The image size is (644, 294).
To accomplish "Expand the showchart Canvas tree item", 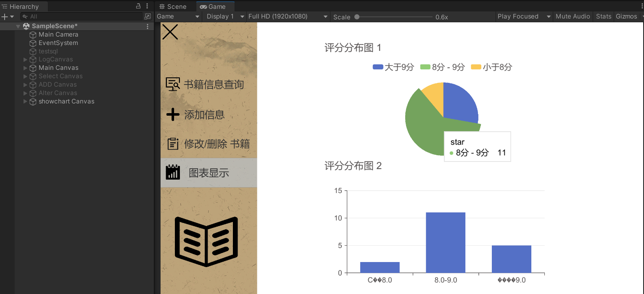I will (25, 101).
